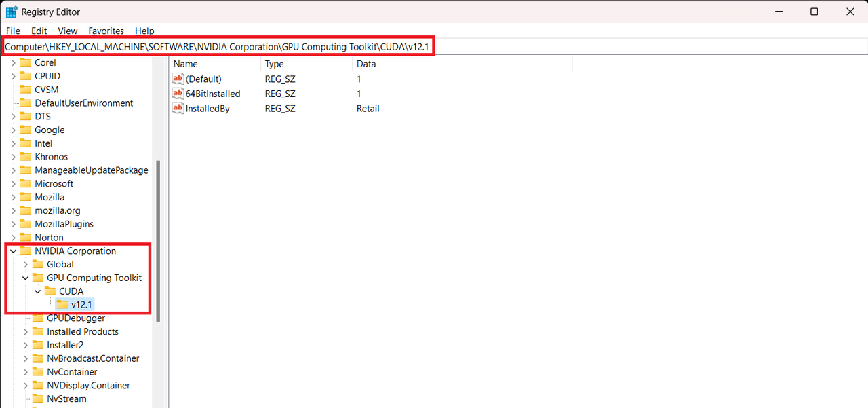
Task: Click the REG_SZ type of (Default)
Action: point(280,79)
